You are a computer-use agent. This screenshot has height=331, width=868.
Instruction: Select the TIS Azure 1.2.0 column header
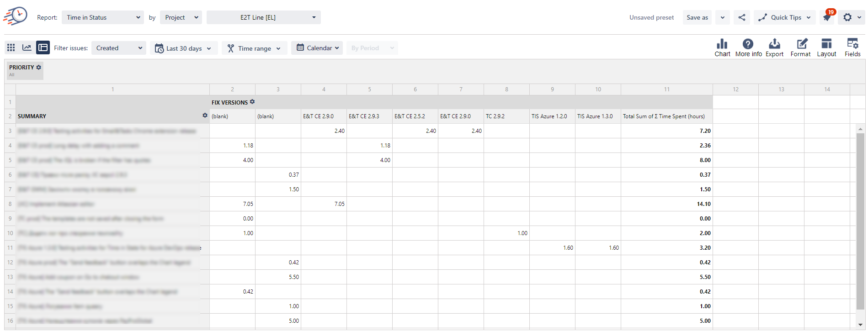point(552,116)
